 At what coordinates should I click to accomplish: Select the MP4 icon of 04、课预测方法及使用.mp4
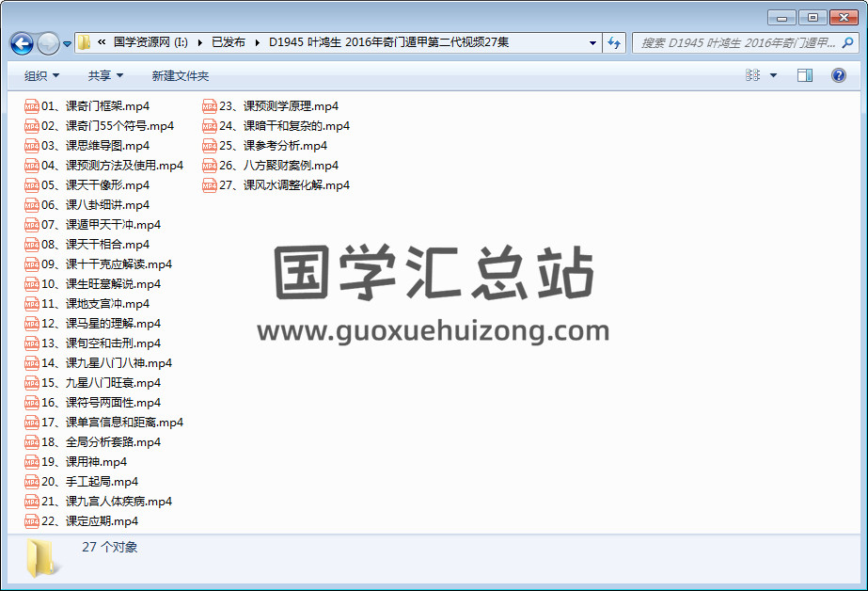[32, 166]
